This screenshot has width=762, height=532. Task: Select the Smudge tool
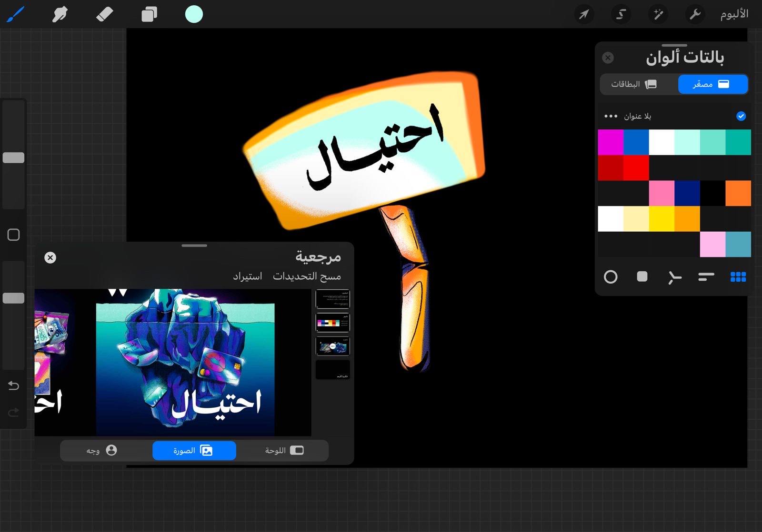pyautogui.click(x=60, y=14)
